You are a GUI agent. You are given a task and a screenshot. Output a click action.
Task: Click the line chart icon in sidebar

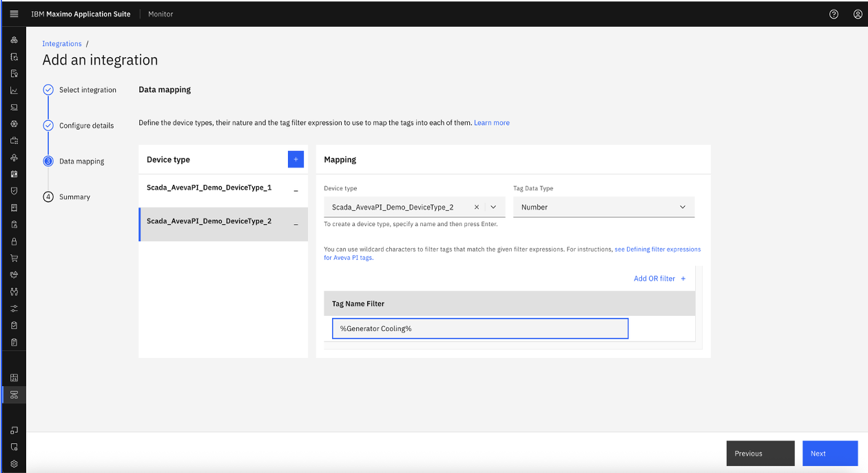14,90
